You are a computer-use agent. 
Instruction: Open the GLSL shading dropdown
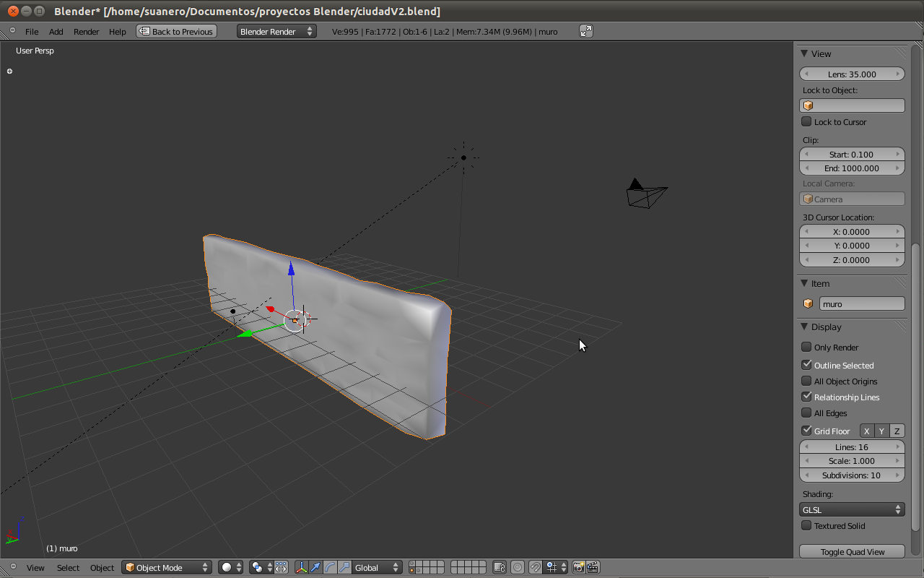pos(852,509)
